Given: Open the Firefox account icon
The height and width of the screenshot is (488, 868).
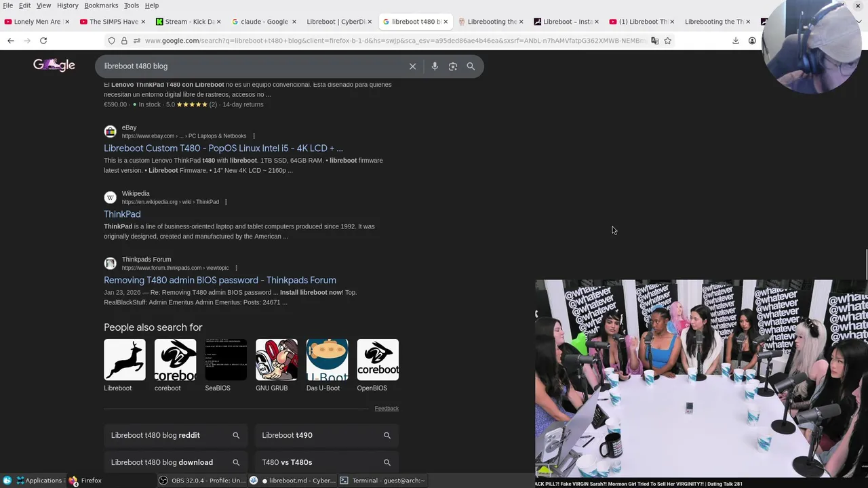Looking at the screenshot, I should pos(752,41).
